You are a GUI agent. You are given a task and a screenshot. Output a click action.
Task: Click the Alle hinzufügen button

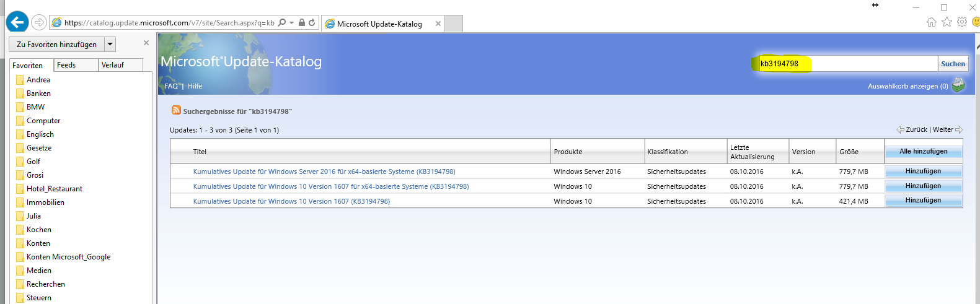pyautogui.click(x=924, y=151)
